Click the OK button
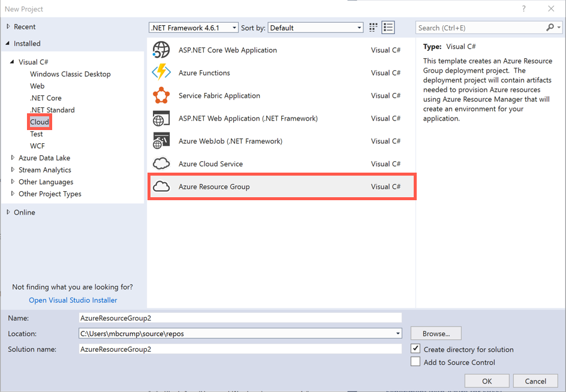This screenshot has height=392, width=566. [x=487, y=381]
